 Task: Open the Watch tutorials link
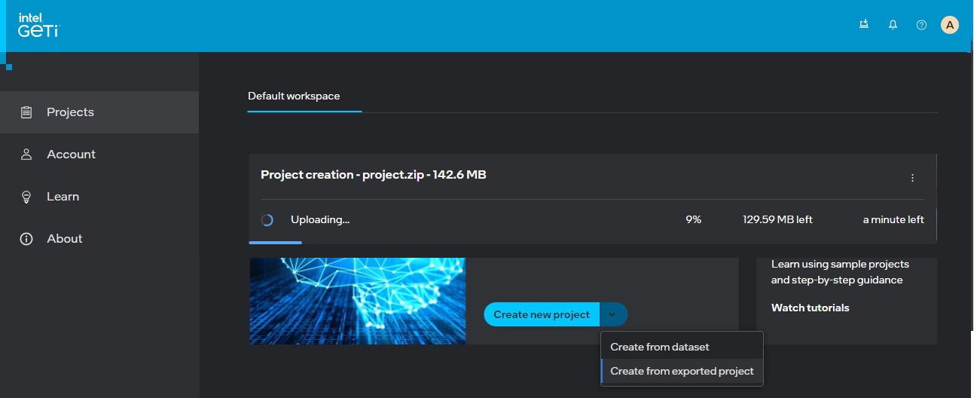pyautogui.click(x=810, y=308)
